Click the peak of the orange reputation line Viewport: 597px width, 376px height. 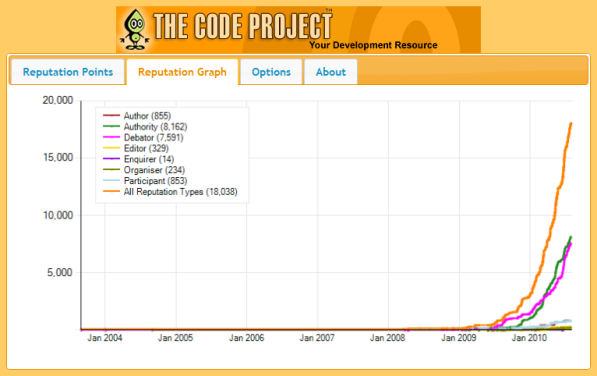pos(571,124)
